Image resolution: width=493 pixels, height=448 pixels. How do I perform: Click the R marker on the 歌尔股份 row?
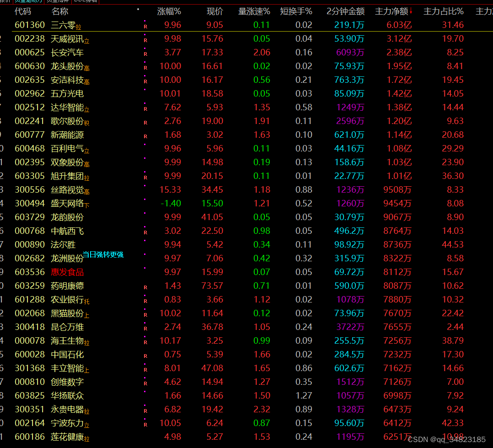click(x=145, y=123)
